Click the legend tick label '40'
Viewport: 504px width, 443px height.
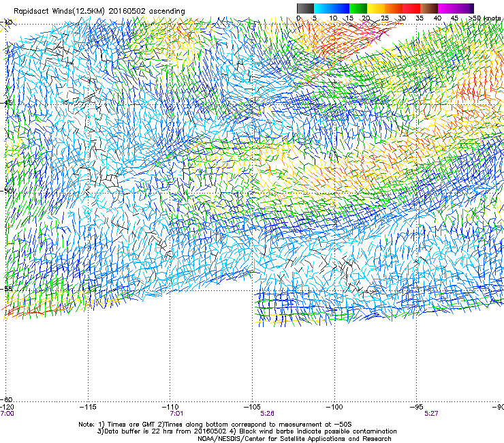437,18
